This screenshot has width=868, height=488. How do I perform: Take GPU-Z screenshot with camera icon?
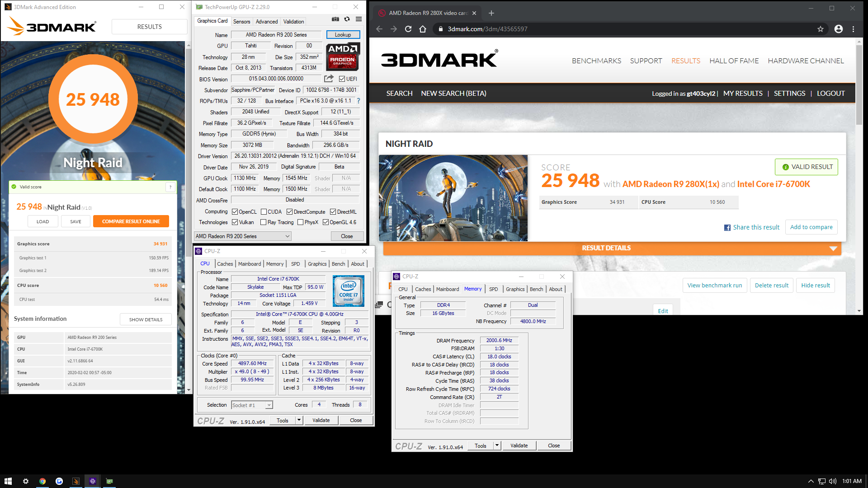tap(335, 19)
